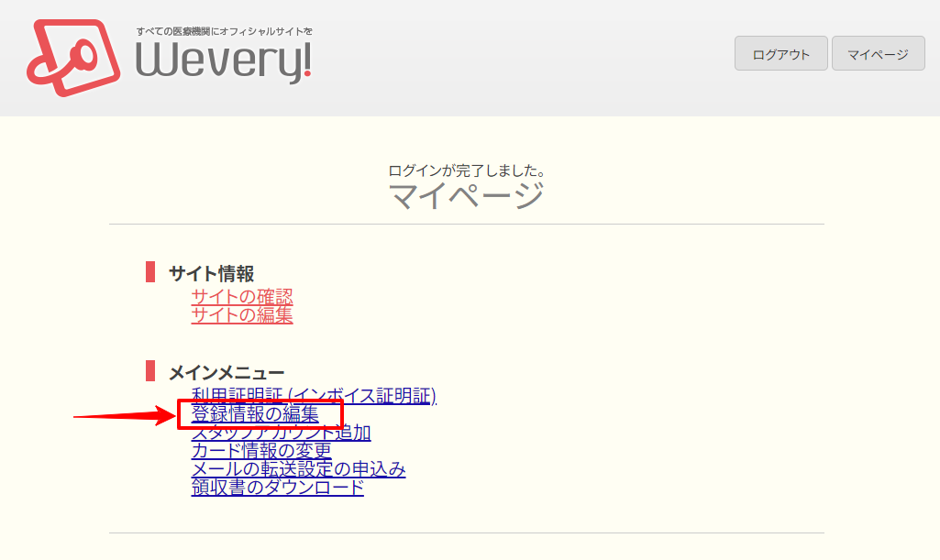Screen dimensions: 940x560
Task: Click the マイページ page heading
Action: (467, 195)
